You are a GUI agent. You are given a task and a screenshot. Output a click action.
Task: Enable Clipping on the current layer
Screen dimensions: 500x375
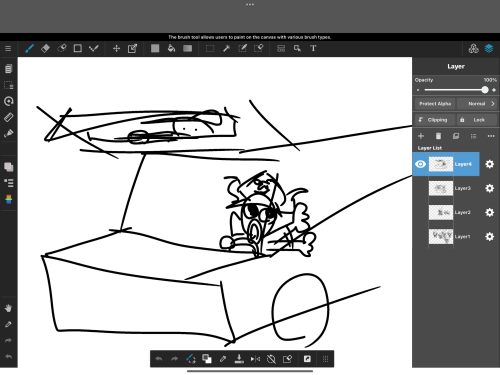pos(435,120)
